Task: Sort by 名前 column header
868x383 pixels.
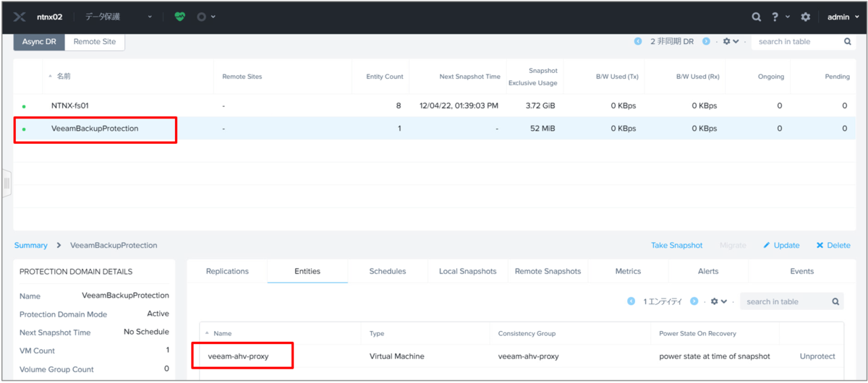Action: click(x=64, y=77)
